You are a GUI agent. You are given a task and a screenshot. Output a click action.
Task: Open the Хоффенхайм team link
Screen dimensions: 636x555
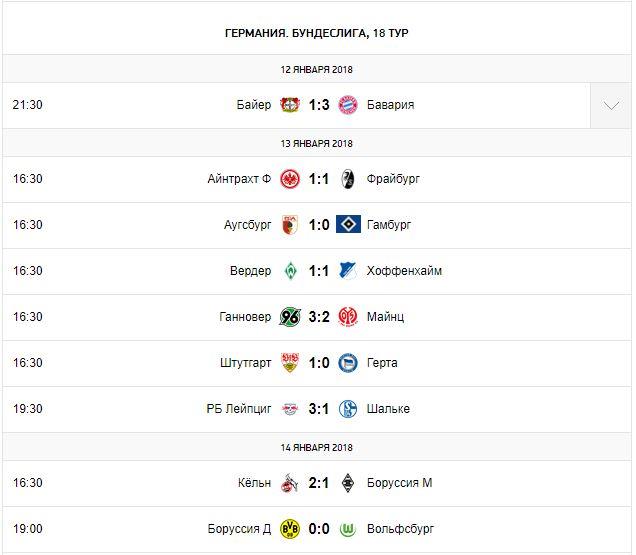coord(404,271)
